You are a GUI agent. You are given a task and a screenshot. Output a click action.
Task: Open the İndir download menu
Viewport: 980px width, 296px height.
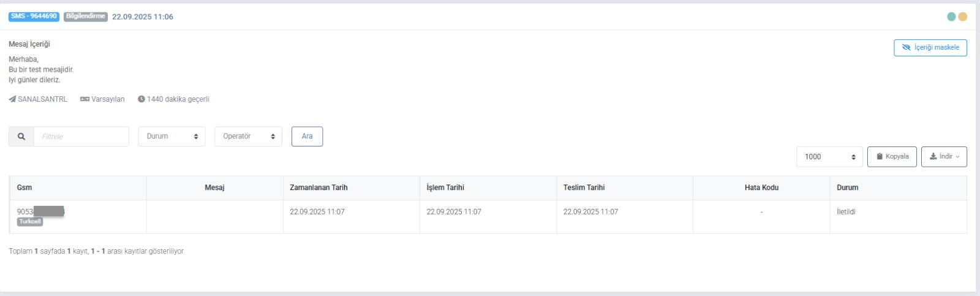coord(944,157)
